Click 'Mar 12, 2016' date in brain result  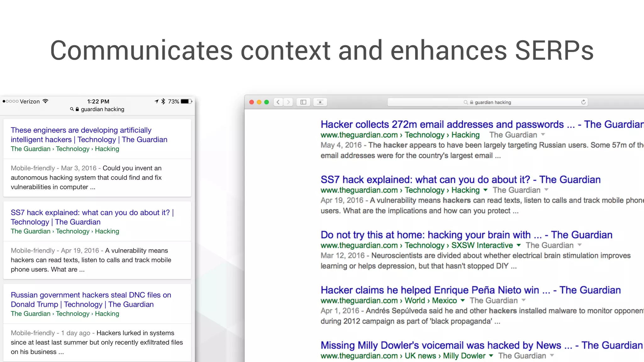pos(343,255)
